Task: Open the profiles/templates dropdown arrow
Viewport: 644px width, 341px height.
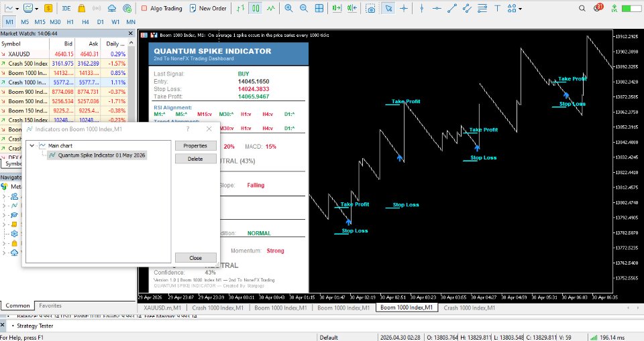Action: point(36,9)
